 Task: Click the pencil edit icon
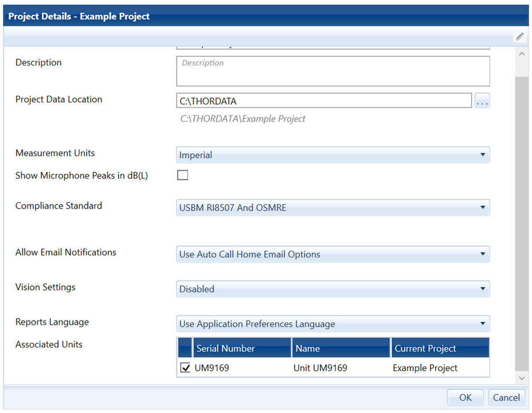[519, 36]
